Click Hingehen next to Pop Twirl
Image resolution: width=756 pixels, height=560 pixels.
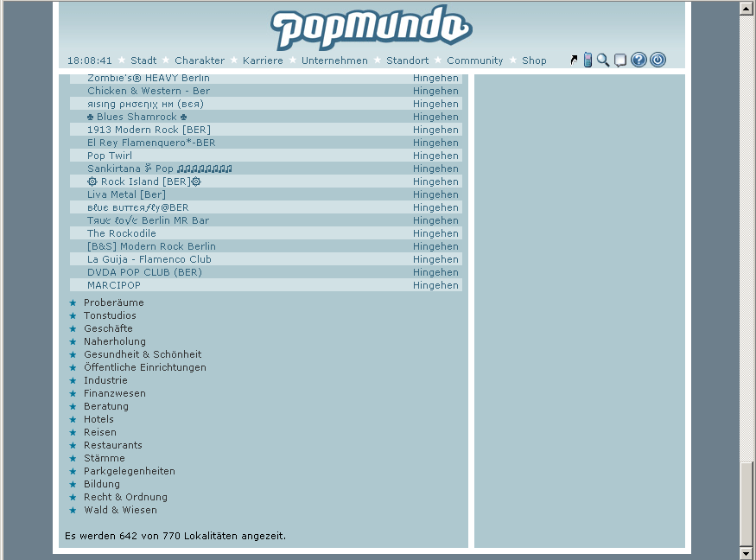(435, 156)
